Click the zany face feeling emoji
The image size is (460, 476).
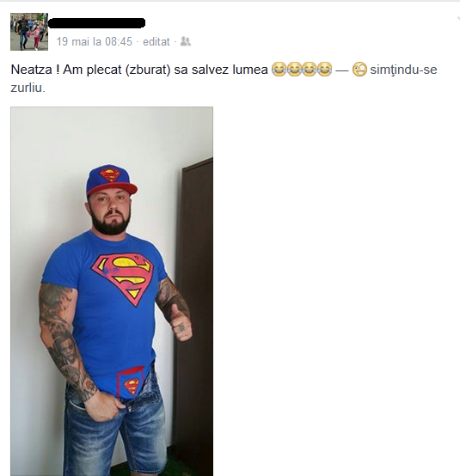pyautogui.click(x=359, y=70)
